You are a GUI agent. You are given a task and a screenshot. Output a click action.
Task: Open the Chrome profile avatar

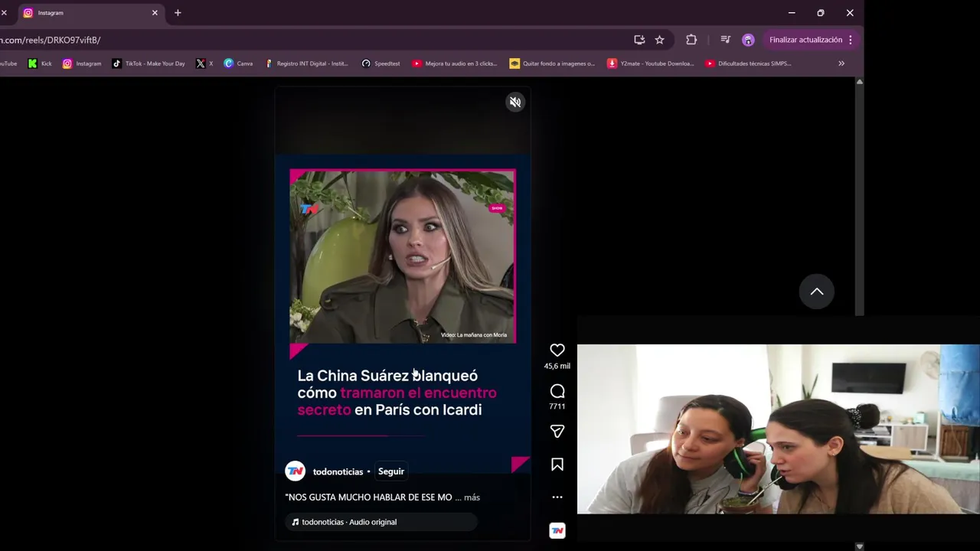coord(748,40)
